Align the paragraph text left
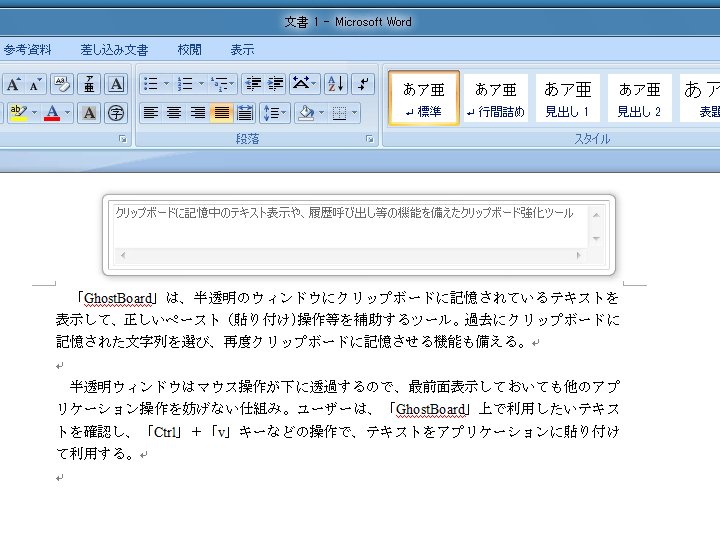Viewport: 720px width, 540px height. point(151,112)
